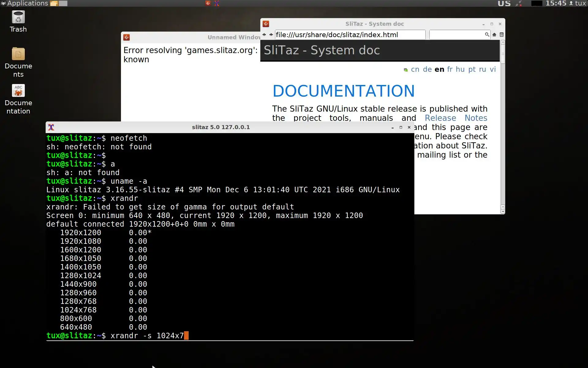Select the xterm task in top panel
Image resolution: width=588 pixels, height=368 pixels.
coord(217,3)
